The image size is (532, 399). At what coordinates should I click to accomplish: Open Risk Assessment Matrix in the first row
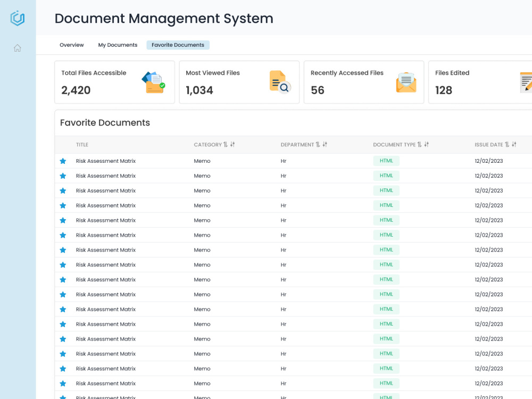106,161
